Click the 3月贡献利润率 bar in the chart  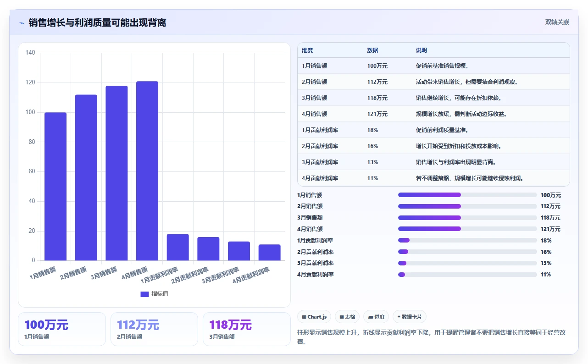(x=239, y=251)
